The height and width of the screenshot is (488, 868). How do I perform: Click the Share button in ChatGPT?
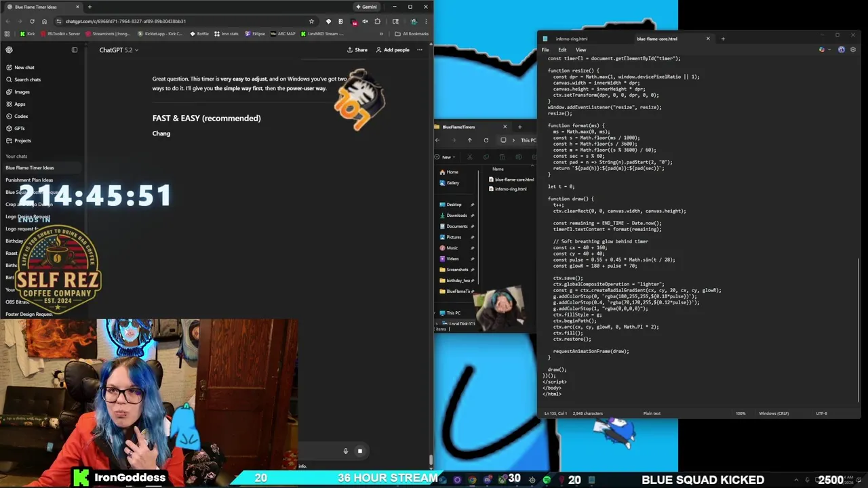pyautogui.click(x=357, y=49)
